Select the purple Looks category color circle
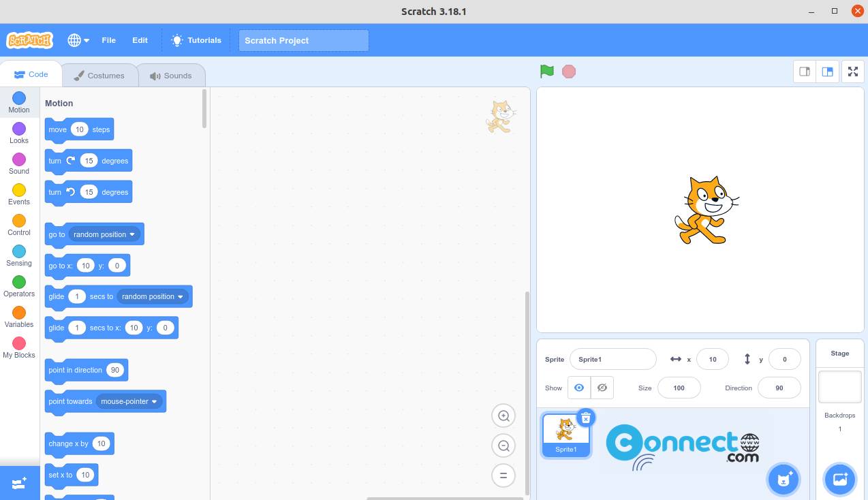Viewport: 868px width, 500px height. (18, 130)
